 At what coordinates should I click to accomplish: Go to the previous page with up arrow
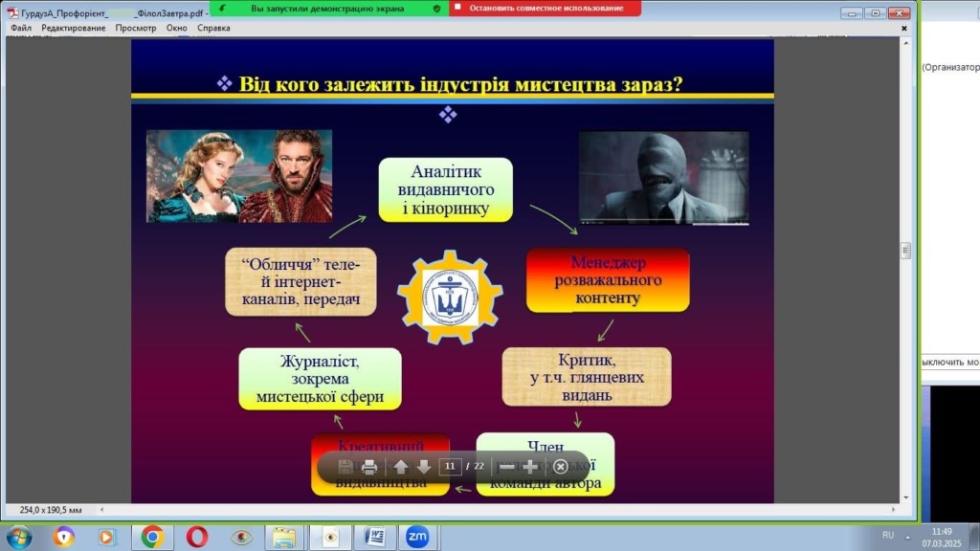(x=401, y=466)
